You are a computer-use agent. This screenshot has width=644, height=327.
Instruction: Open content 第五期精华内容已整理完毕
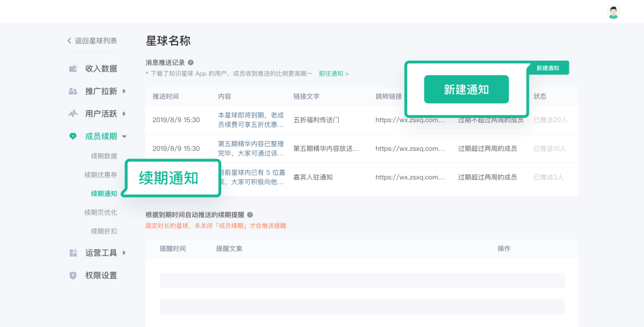[251, 148]
